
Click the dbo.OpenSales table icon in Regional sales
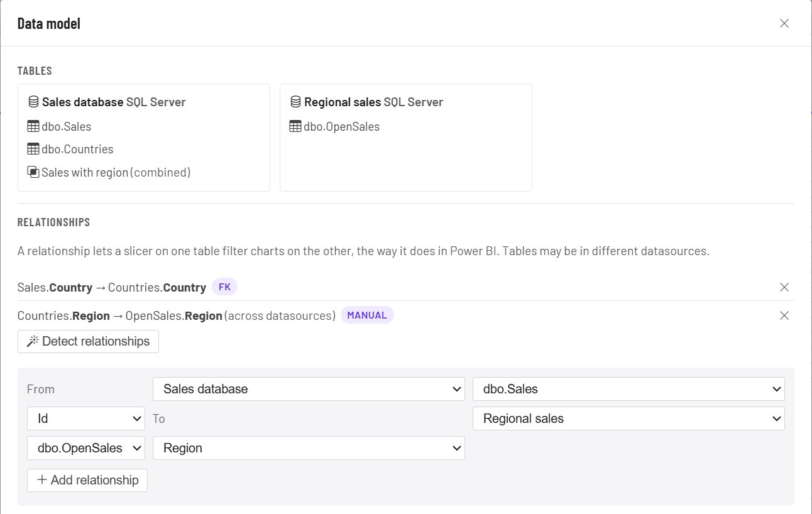tap(295, 126)
